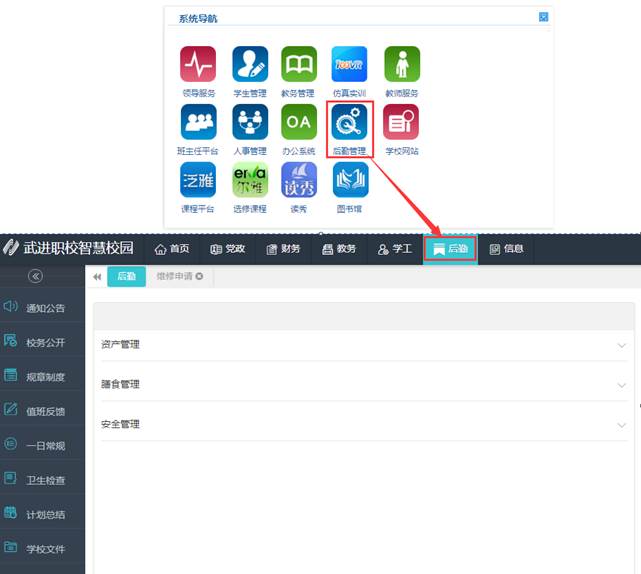Screen dimensions: 641x574
Task: Open the 财务 navigation item
Action: [x=283, y=249]
